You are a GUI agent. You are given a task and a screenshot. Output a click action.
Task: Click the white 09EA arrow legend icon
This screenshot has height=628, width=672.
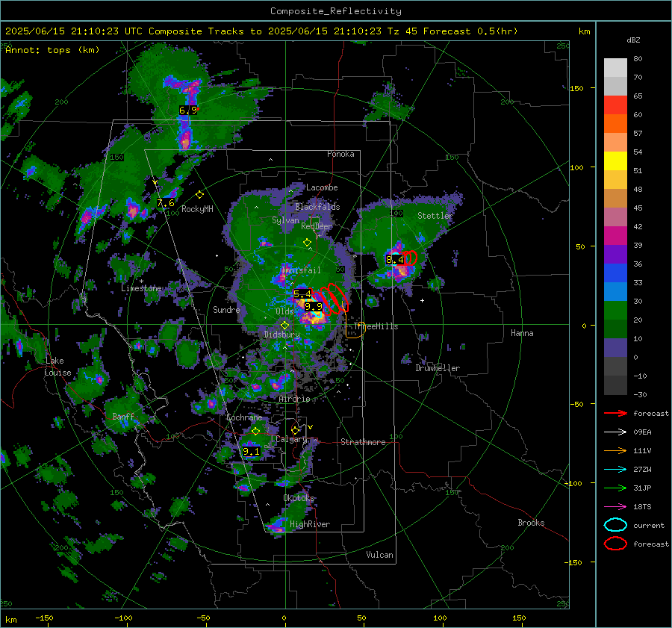(x=615, y=432)
